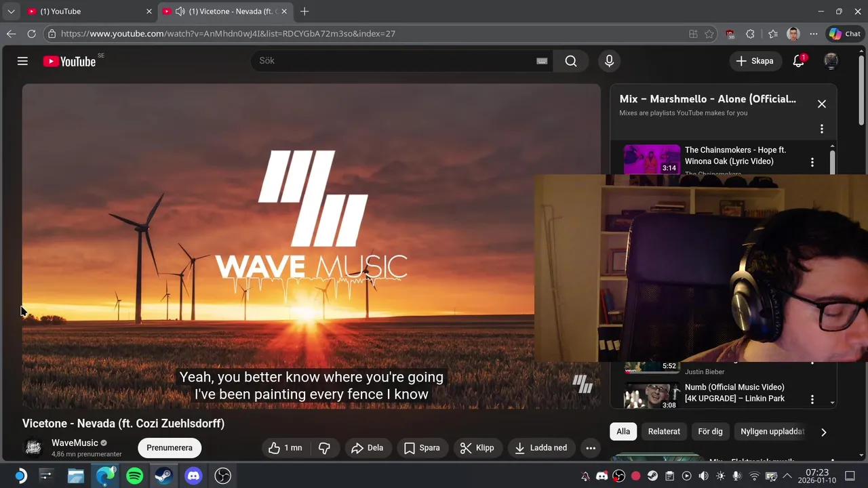This screenshot has height=488, width=868.
Task: Go to YouTube home via logo
Action: pyautogui.click(x=70, y=61)
